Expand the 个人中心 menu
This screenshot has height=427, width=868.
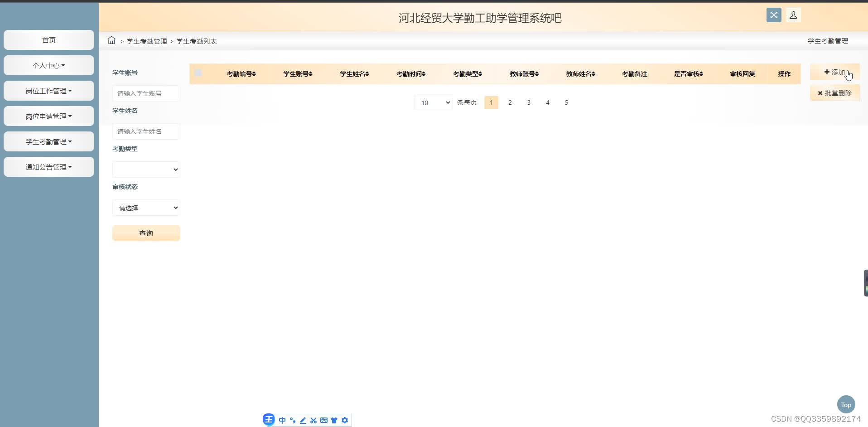pyautogui.click(x=49, y=65)
